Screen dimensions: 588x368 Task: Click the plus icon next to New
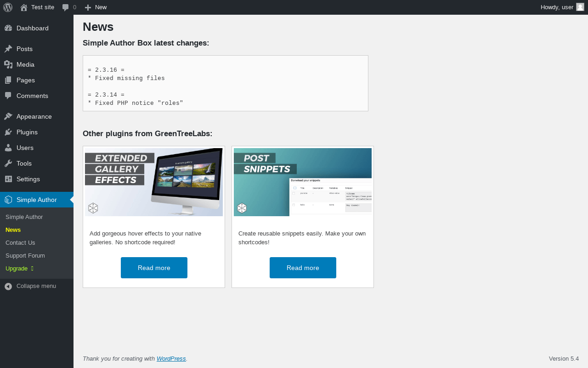tap(88, 7)
